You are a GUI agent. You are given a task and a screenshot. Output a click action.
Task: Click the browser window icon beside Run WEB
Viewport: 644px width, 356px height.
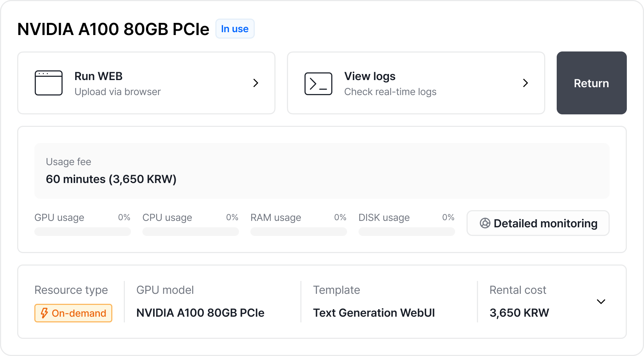49,83
